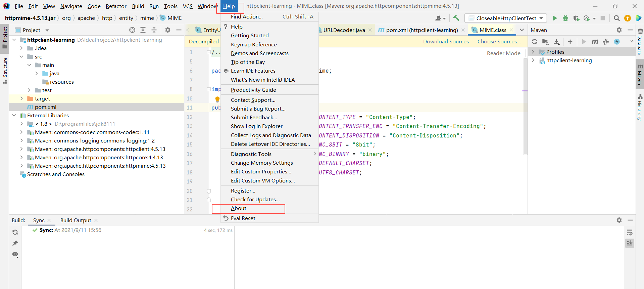Click the orange IDE update arrow icon
Image resolution: width=644 pixels, height=289 pixels.
pos(627,18)
